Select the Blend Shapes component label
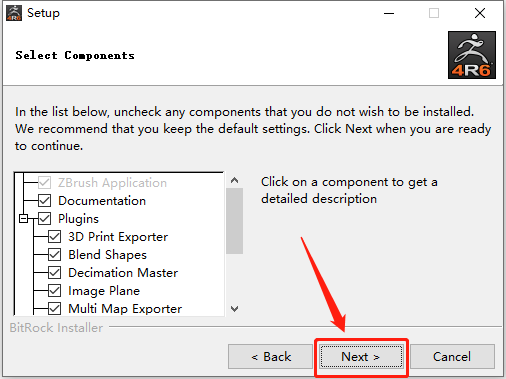The height and width of the screenshot is (379, 506). pyautogui.click(x=107, y=255)
